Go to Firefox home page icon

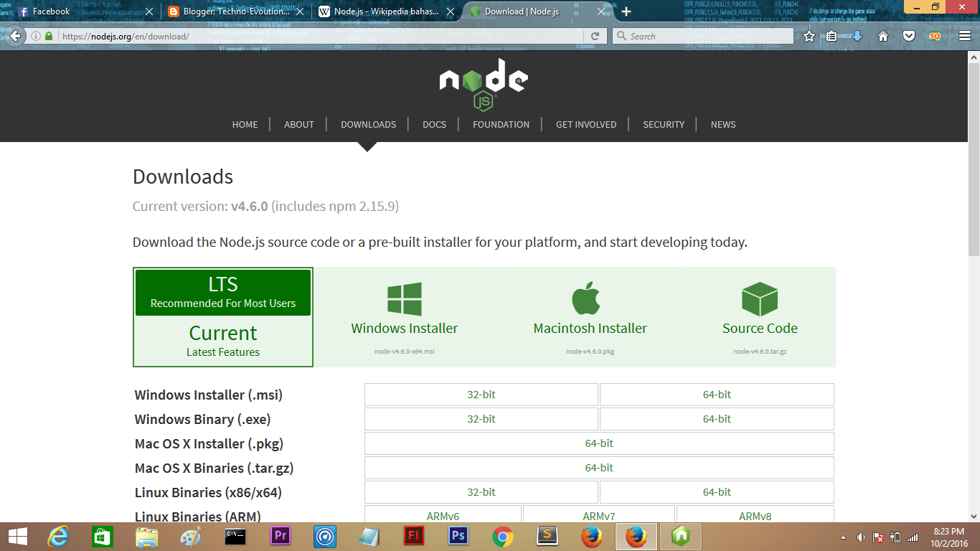(x=883, y=36)
